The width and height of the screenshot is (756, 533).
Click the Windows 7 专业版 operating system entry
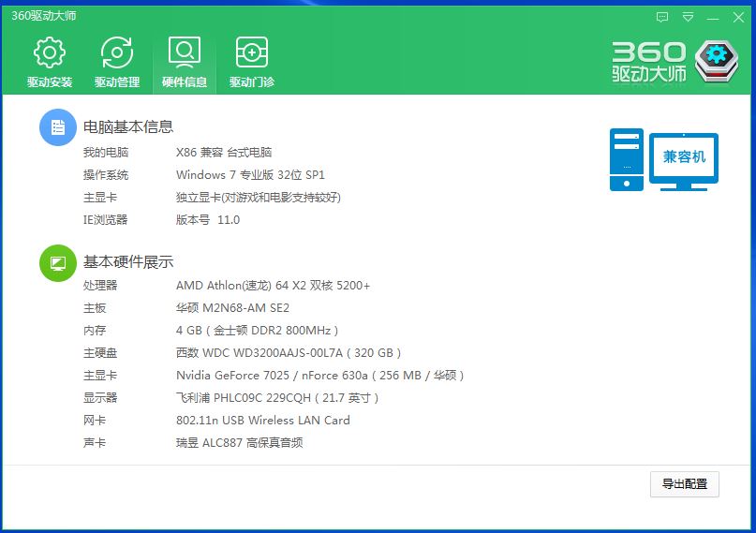[250, 175]
